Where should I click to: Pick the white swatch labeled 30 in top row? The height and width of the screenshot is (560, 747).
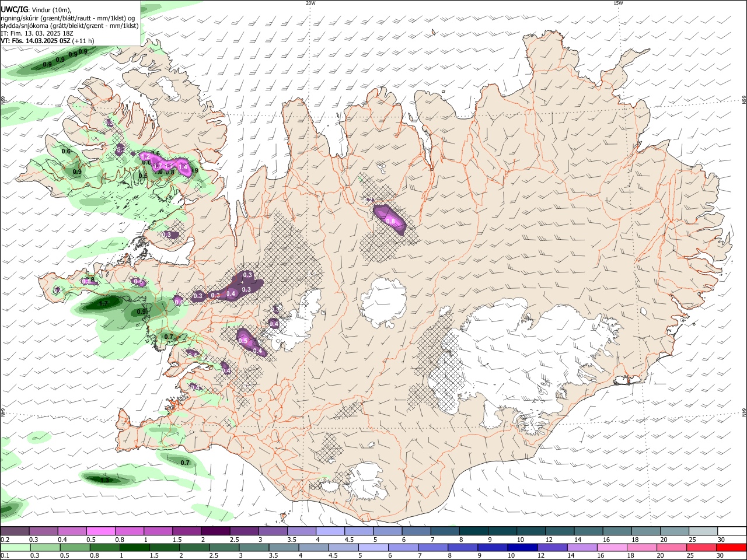click(731, 531)
